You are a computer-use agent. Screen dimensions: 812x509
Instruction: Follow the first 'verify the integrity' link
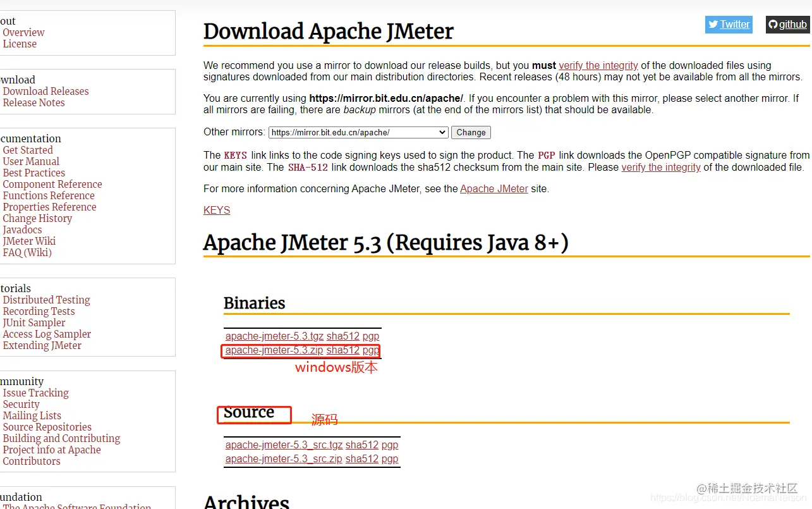pos(598,65)
